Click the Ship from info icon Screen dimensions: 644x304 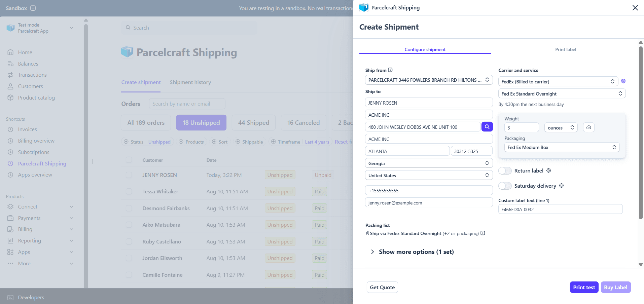[390, 70]
